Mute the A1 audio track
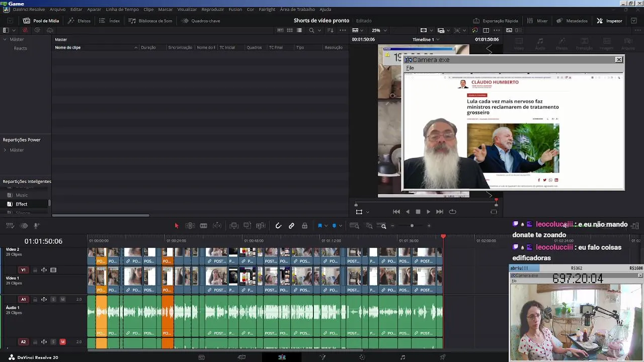Image resolution: width=644 pixels, height=362 pixels. coord(63,299)
